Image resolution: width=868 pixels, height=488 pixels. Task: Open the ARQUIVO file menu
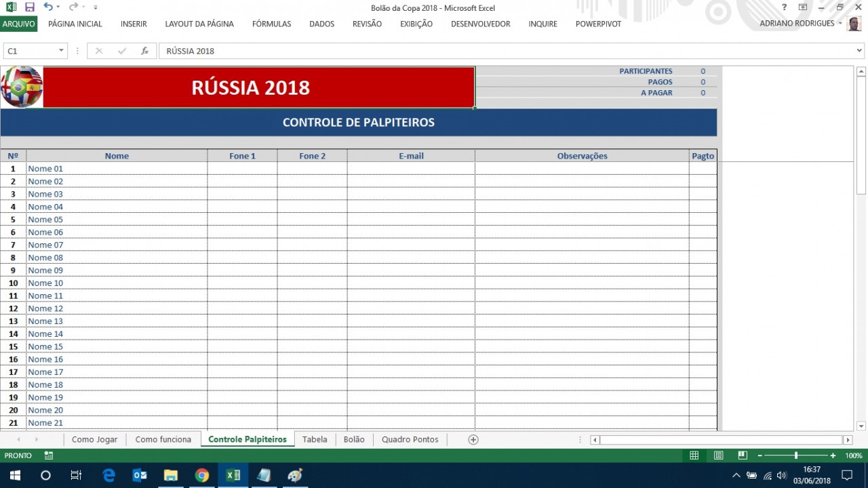pos(18,24)
